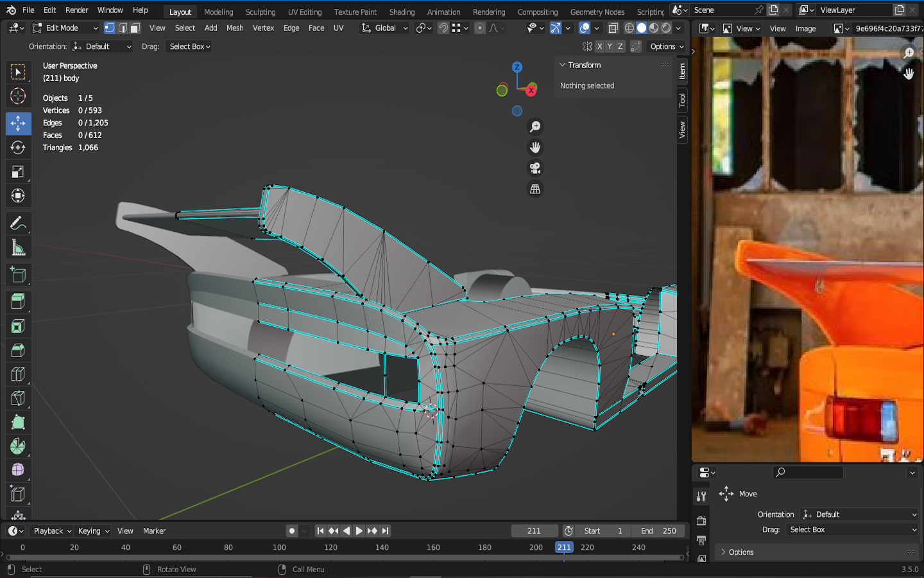Select the Extrude Region tool
924x578 pixels.
click(x=18, y=301)
